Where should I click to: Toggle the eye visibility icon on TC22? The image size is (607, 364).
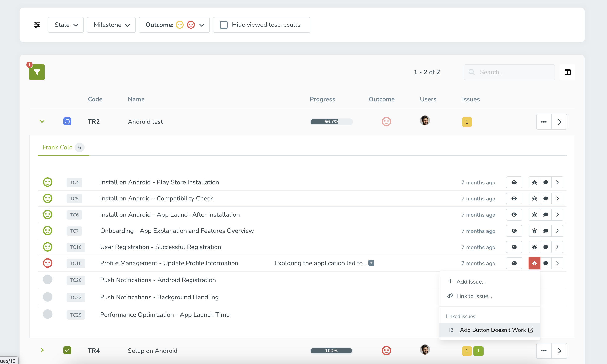pyautogui.click(x=514, y=297)
